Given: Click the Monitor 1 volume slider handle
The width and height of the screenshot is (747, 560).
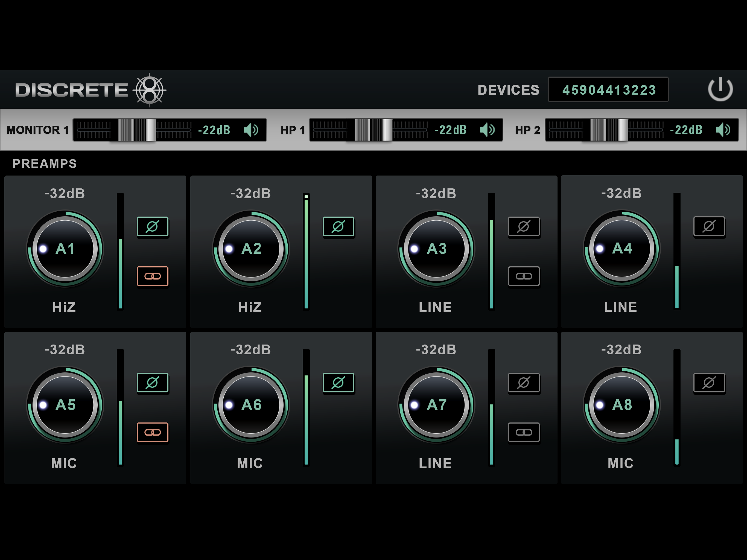Looking at the screenshot, I should click(137, 130).
